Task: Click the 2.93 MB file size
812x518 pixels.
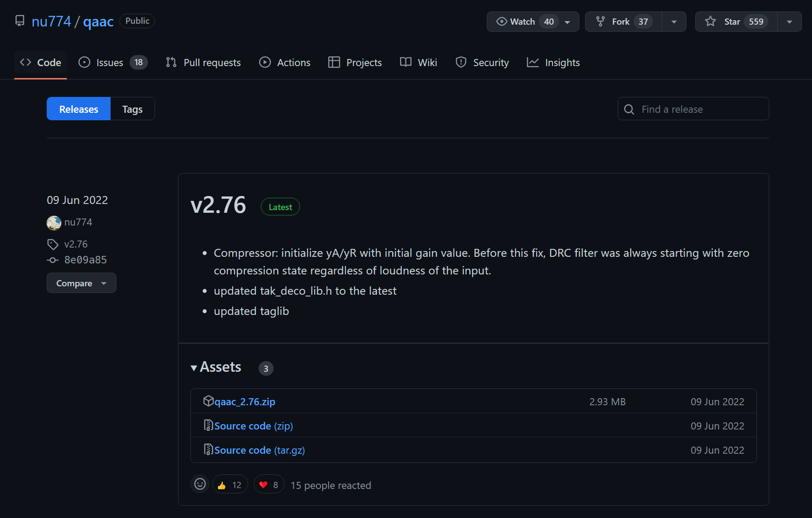Action: (x=608, y=402)
